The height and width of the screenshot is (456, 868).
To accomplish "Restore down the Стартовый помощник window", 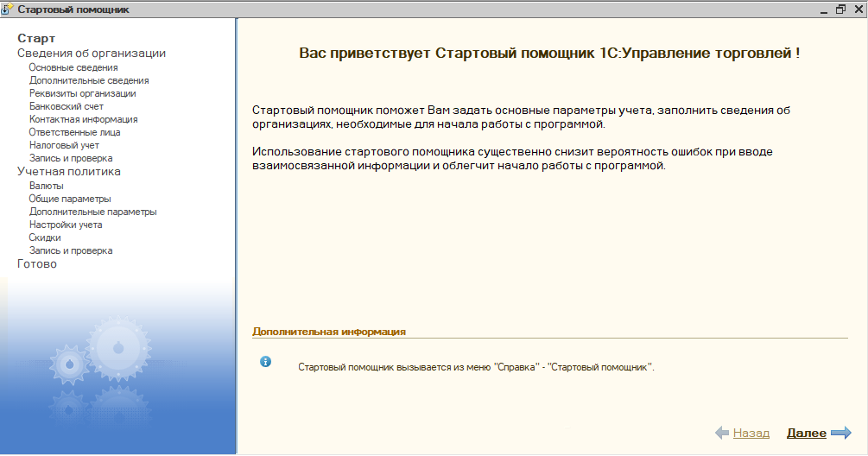I will pos(841,9).
